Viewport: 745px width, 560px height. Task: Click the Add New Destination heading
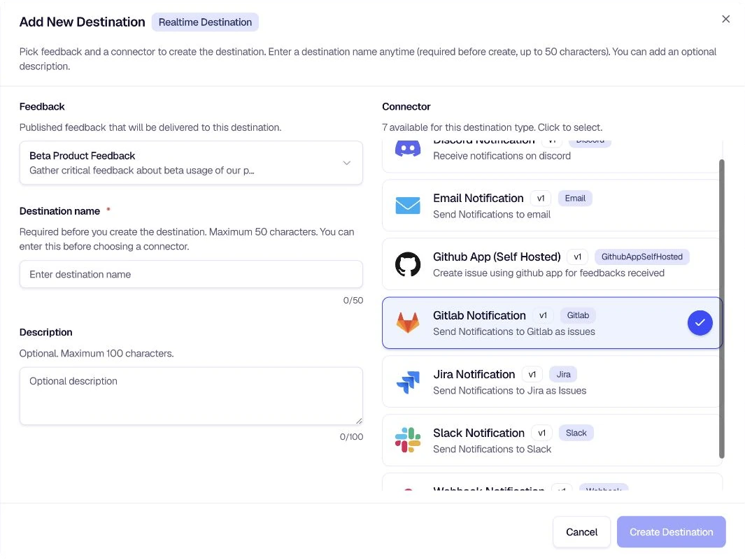pos(83,22)
